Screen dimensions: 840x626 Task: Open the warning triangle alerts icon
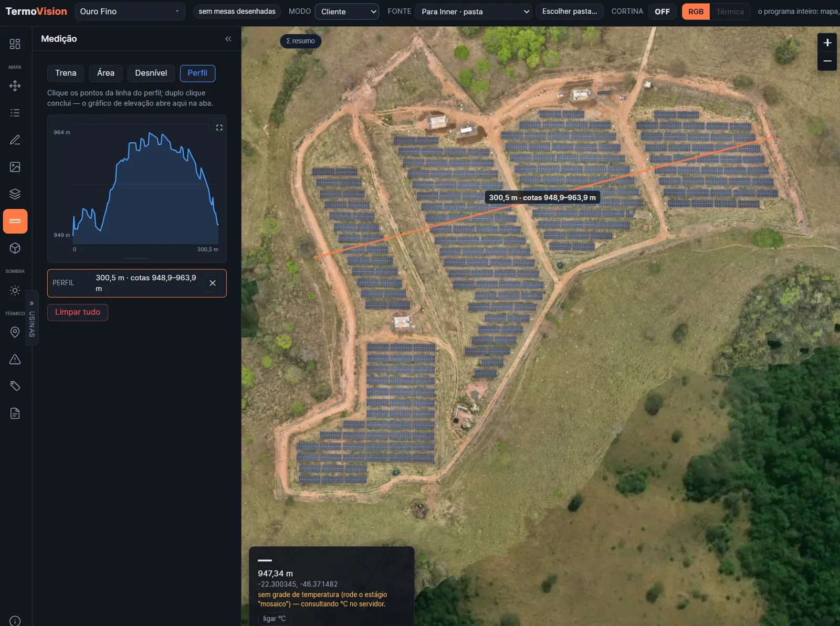point(15,359)
